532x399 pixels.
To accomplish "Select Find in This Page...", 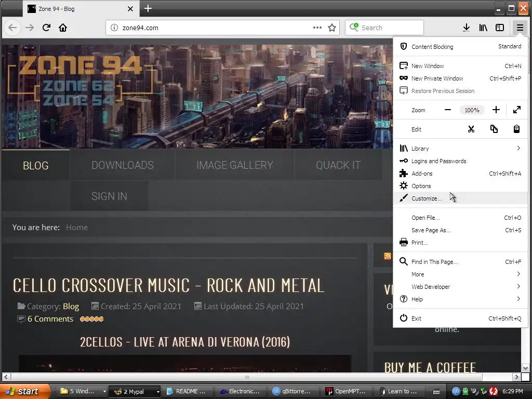I will (460, 262).
